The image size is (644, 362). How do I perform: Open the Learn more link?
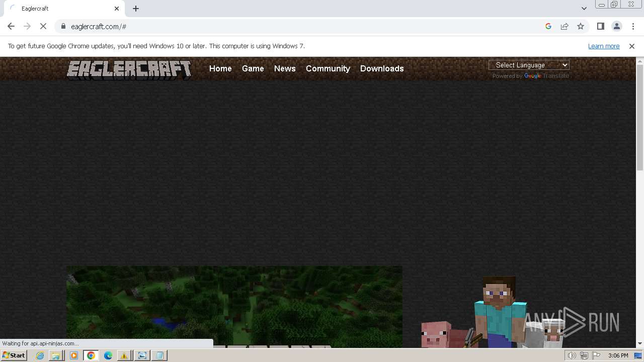point(604,46)
